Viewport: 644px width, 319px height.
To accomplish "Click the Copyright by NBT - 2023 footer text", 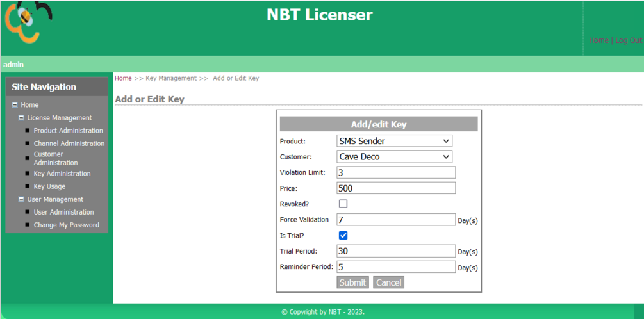I will [x=323, y=311].
